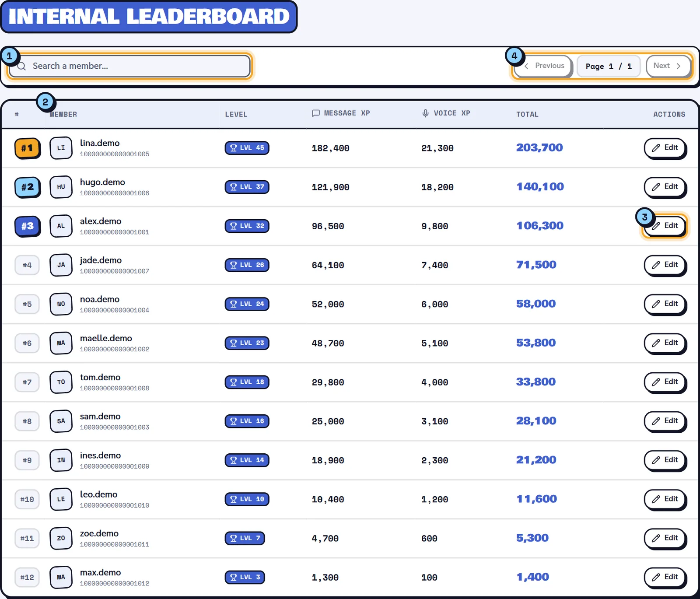
Task: Click the Total column header
Action: [x=527, y=114]
